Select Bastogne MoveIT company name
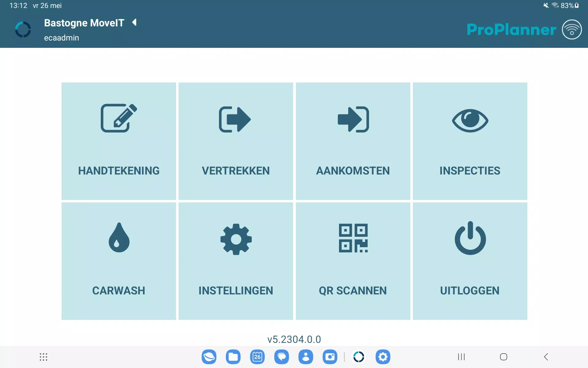Viewport: 588px width, 368px height. (x=84, y=22)
